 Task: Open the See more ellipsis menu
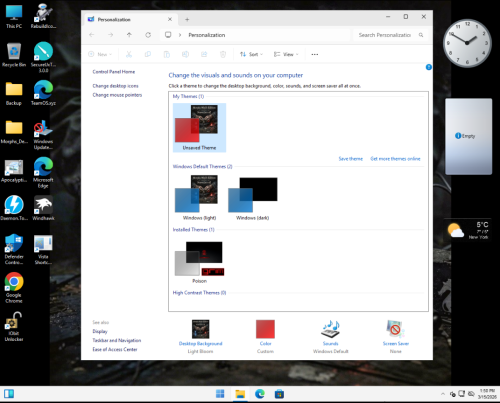pos(315,54)
